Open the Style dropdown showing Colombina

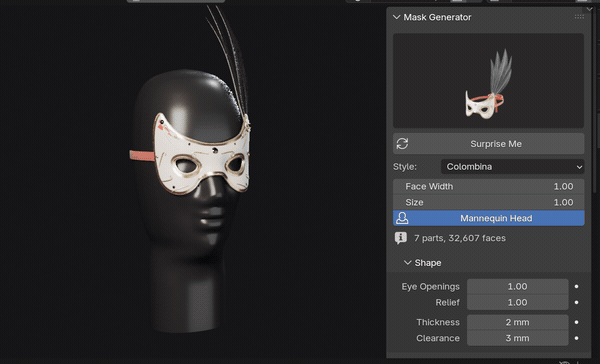(512, 167)
